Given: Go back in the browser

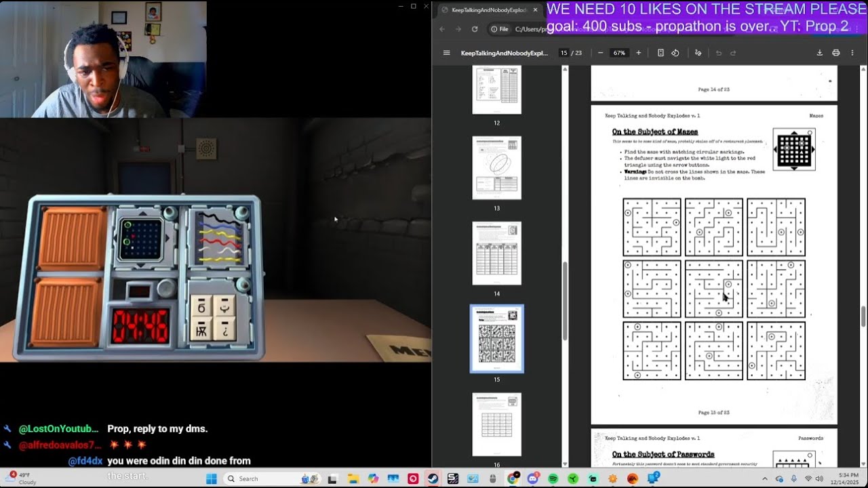Looking at the screenshot, I should point(442,29).
